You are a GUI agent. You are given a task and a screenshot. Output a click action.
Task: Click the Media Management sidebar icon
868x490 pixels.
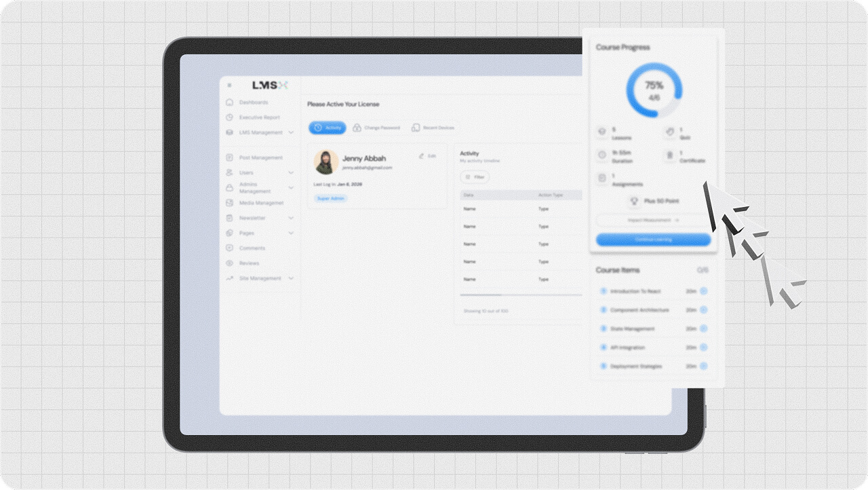point(229,203)
